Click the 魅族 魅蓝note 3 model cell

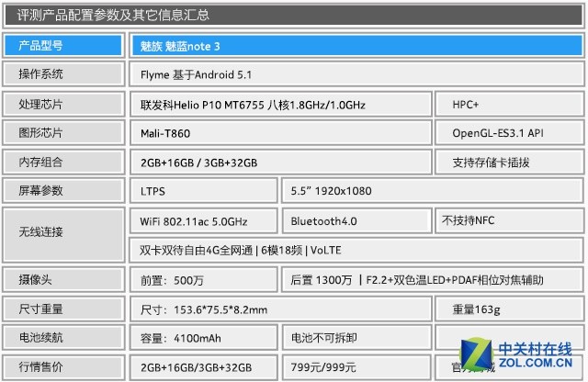355,46
